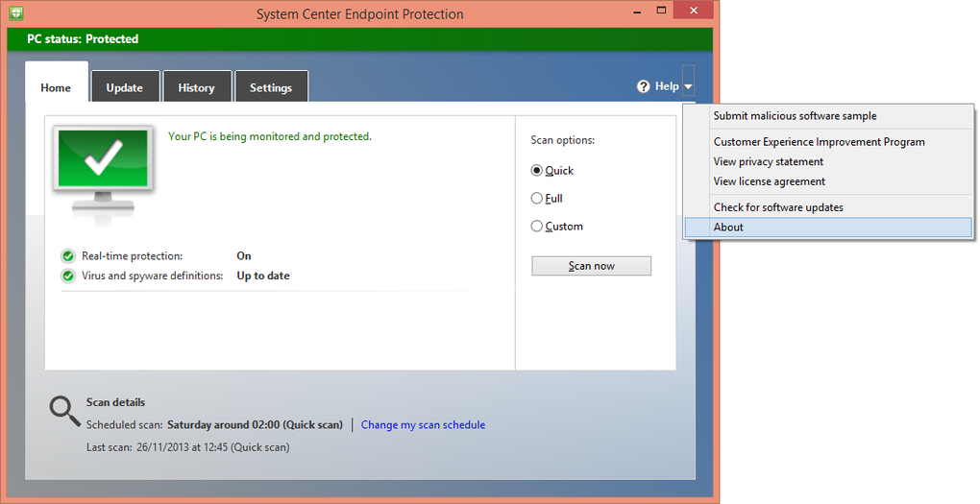Click the 'Scan details' heading
This screenshot has height=504, width=980.
(115, 403)
